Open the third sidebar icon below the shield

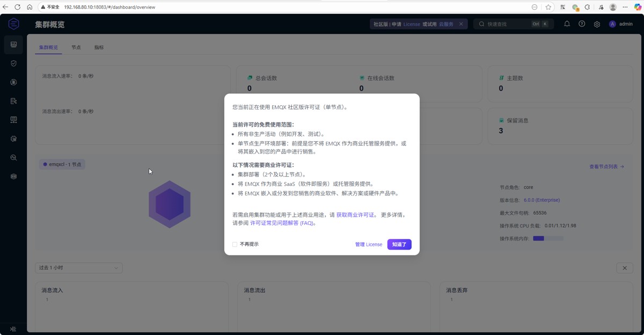click(14, 82)
